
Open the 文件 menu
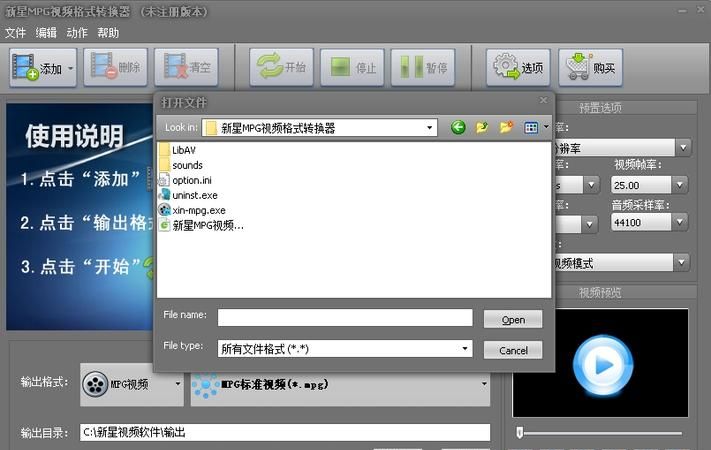[x=15, y=33]
